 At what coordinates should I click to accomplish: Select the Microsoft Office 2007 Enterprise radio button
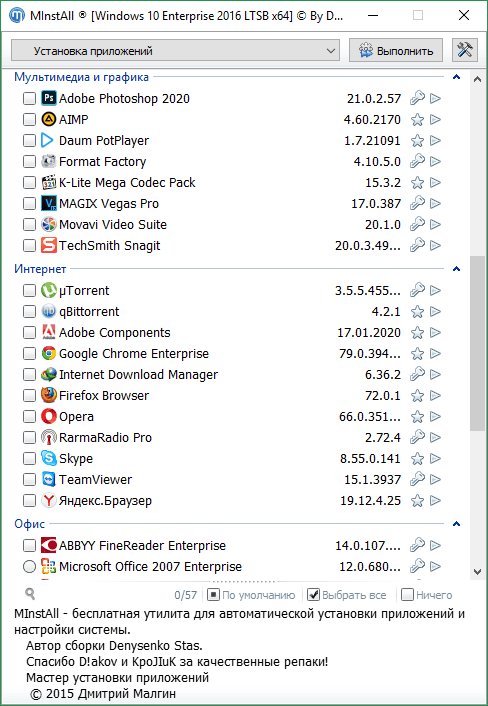coord(29,566)
